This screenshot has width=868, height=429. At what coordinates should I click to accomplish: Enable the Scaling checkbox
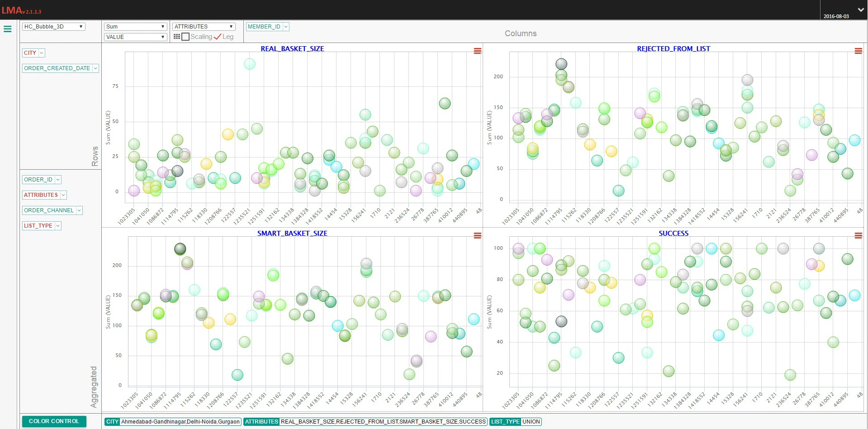coord(185,37)
